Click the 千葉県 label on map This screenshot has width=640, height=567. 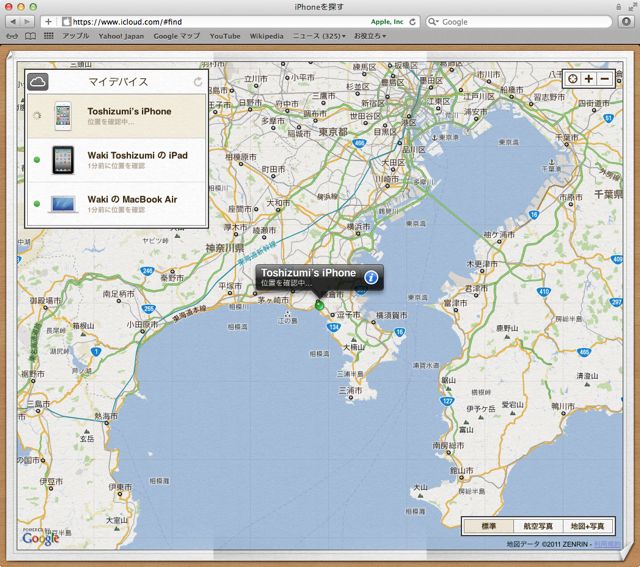coord(608,194)
